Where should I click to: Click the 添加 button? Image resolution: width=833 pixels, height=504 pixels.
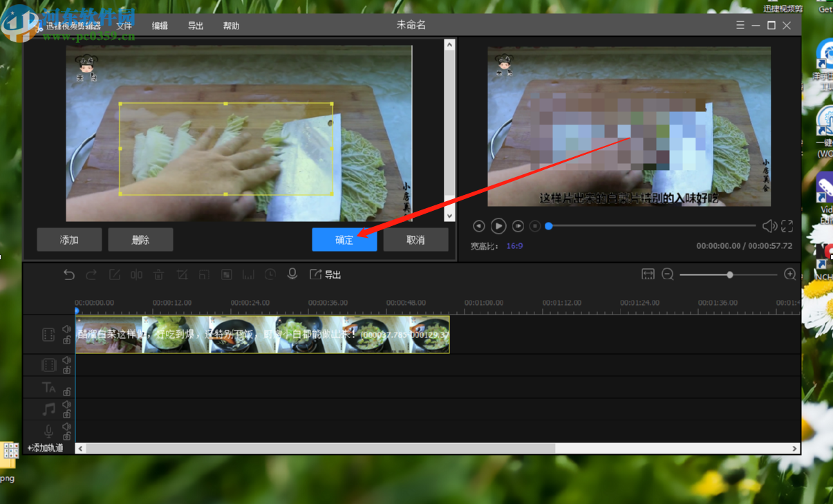(69, 240)
